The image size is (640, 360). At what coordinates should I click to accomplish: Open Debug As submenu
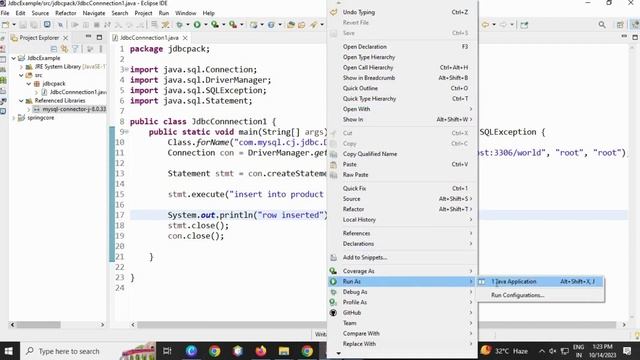(x=402, y=292)
